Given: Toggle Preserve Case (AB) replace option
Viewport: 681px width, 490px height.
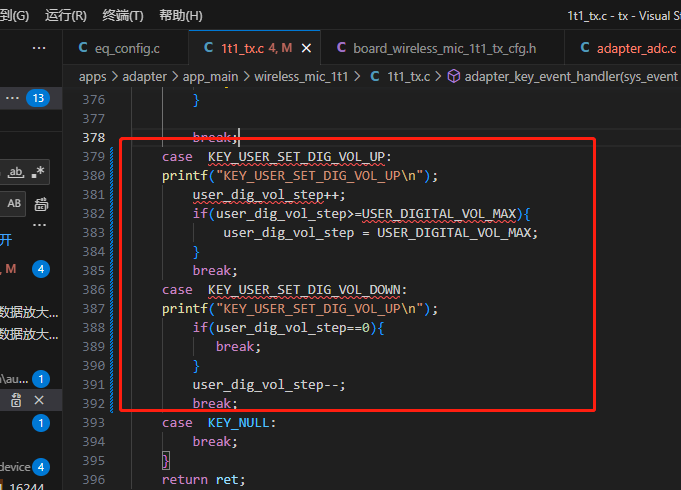Looking at the screenshot, I should 13,203.
